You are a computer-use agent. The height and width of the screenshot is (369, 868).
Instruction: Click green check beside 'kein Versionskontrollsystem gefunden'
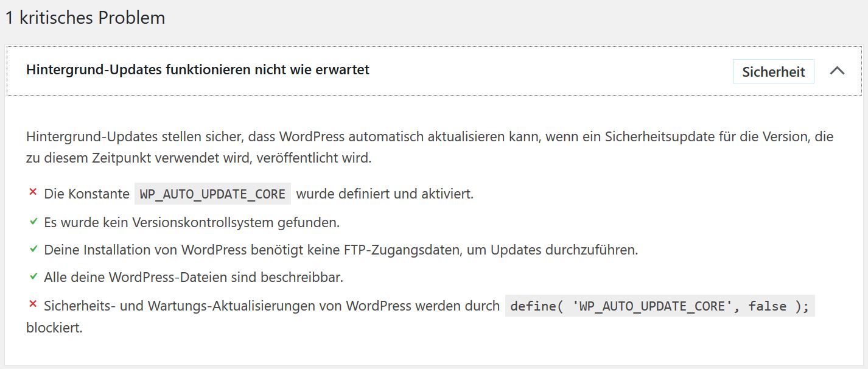coord(33,222)
